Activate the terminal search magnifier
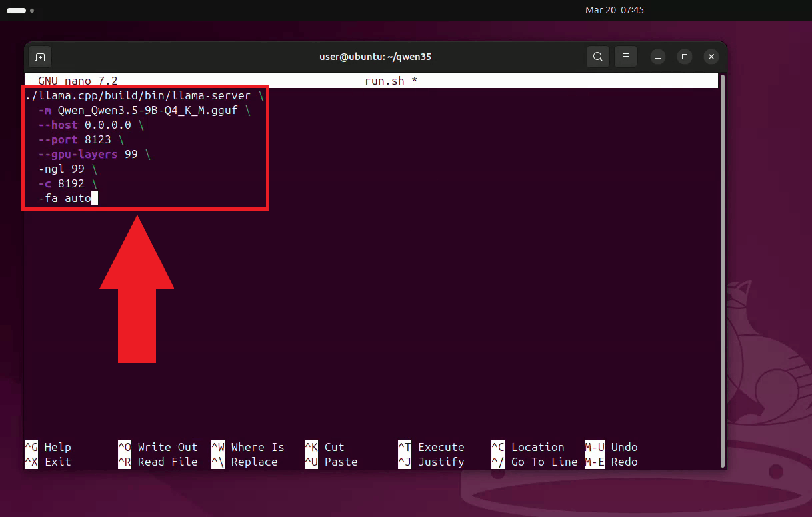Viewport: 812px width, 517px height. click(597, 57)
